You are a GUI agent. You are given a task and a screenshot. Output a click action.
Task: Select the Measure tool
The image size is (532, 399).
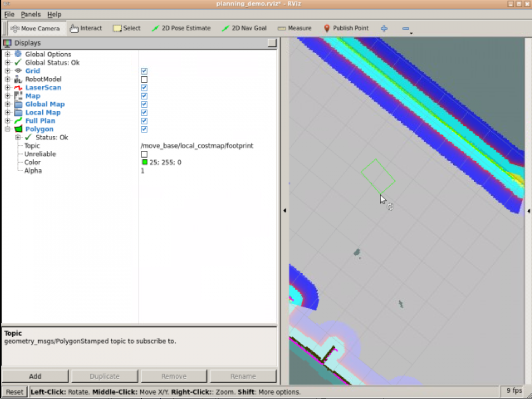pos(294,28)
